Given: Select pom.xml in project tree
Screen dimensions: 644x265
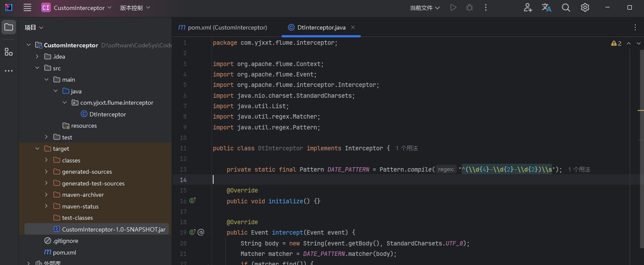Looking at the screenshot, I should click(x=60, y=252).
